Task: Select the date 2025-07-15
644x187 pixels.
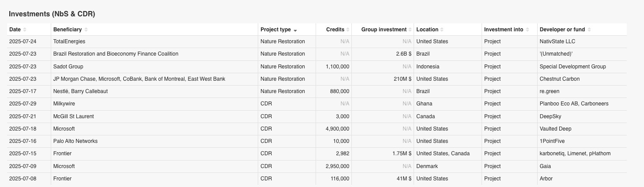Action: [23, 153]
